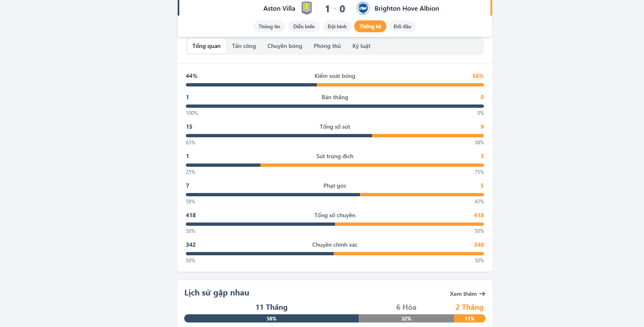The image size is (644, 327).
Task: Click the Aston Villa team name
Action: click(279, 9)
